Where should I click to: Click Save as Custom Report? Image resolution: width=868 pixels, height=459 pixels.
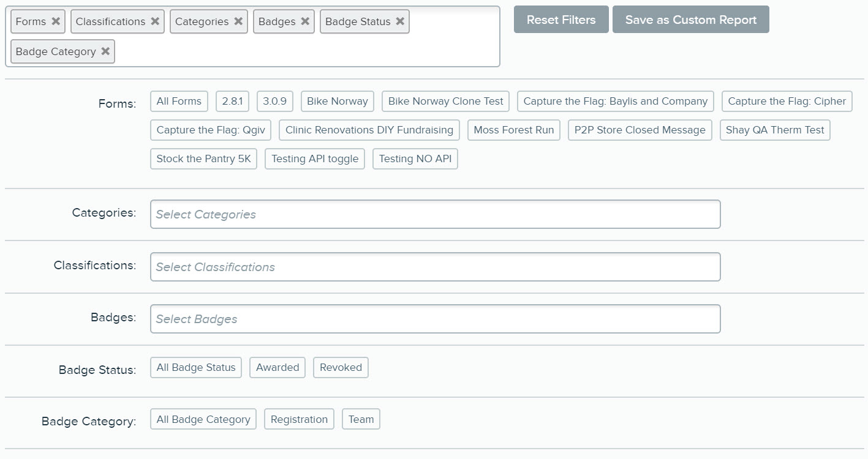coord(691,20)
